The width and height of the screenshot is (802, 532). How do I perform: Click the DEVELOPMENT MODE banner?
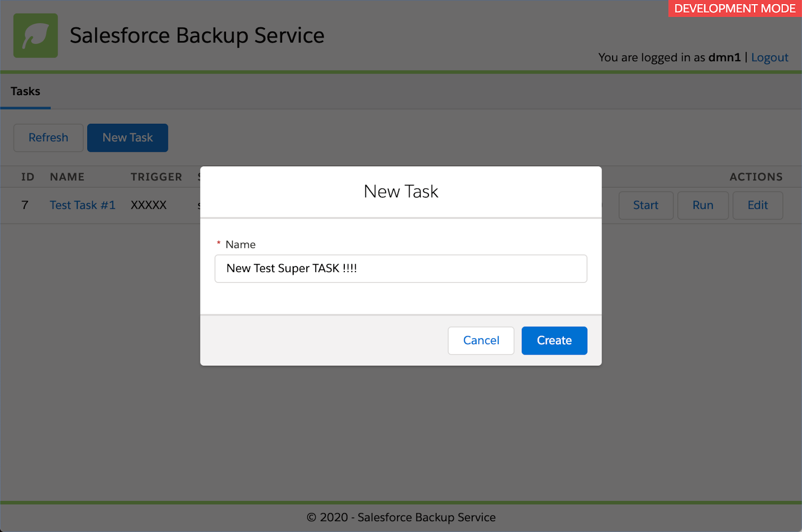(735, 9)
